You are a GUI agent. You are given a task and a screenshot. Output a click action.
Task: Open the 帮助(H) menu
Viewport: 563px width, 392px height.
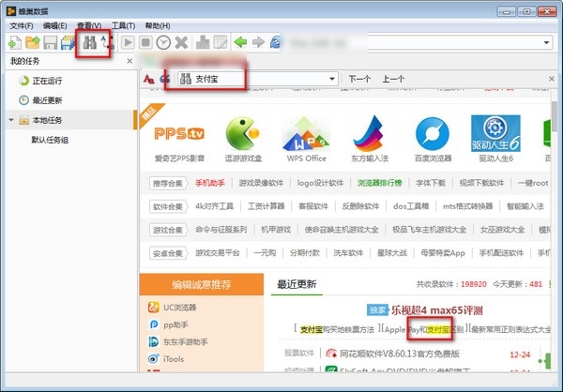(x=158, y=26)
